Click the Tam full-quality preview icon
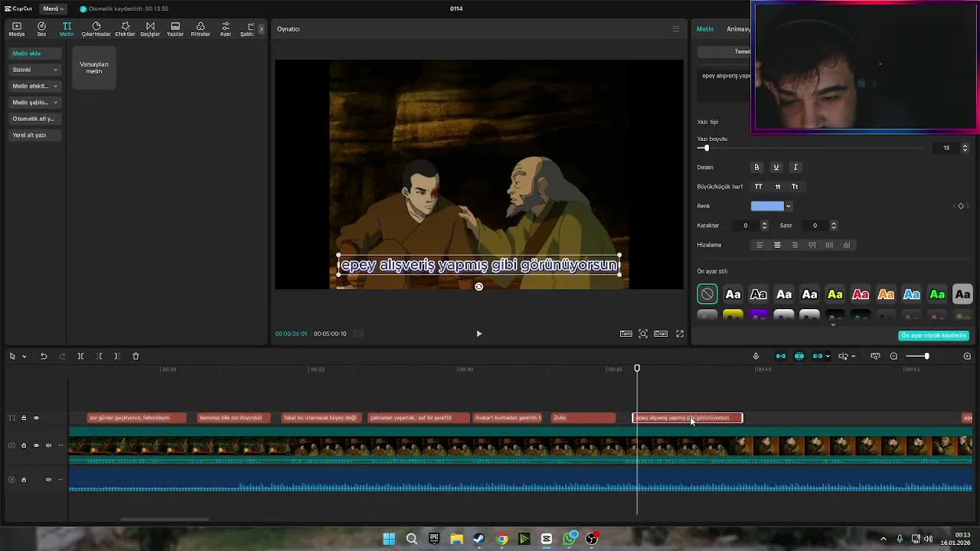Image resolution: width=980 pixels, height=551 pixels. [626, 334]
